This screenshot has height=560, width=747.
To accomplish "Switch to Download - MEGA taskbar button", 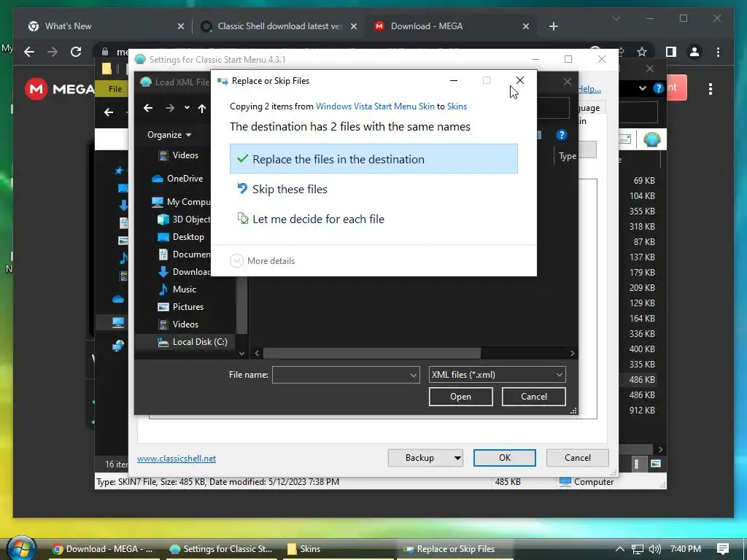I will (x=104, y=549).
